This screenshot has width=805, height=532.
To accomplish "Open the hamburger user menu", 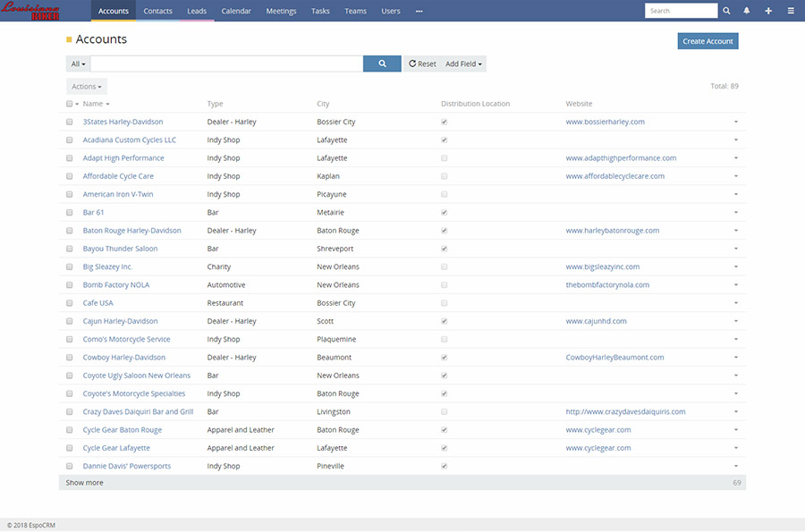I will pyautogui.click(x=790, y=11).
